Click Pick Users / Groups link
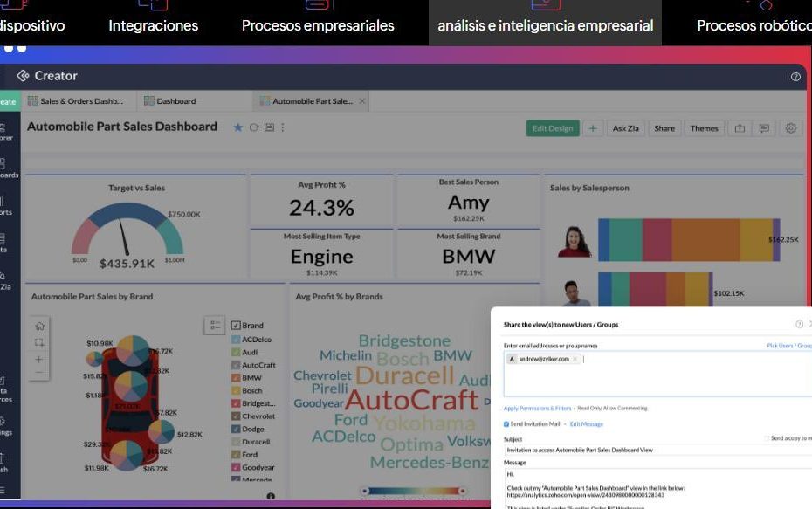The image size is (812, 509). click(789, 346)
